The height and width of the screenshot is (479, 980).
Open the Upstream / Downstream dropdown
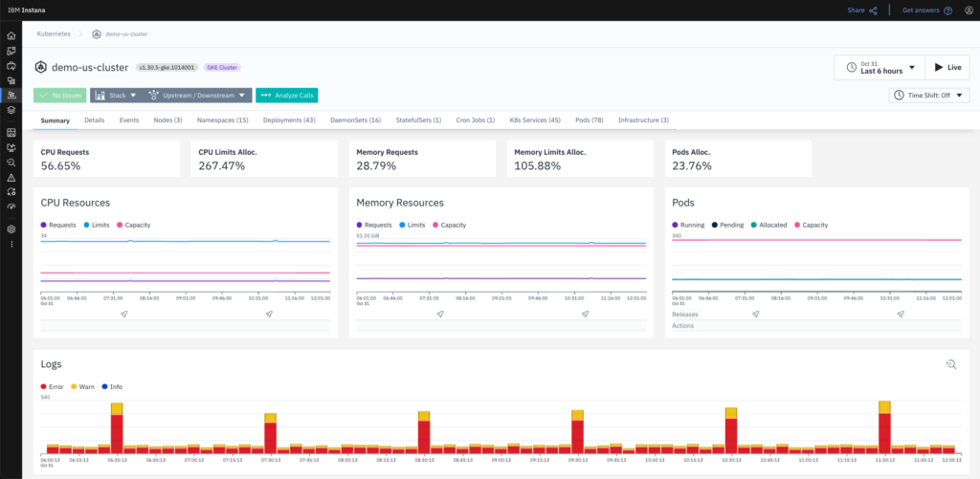point(197,96)
